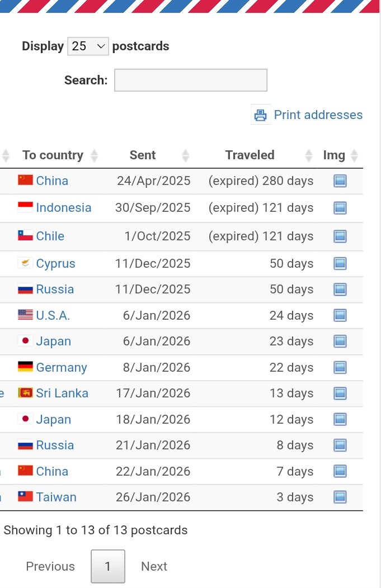Click the Next page button

[x=154, y=566]
